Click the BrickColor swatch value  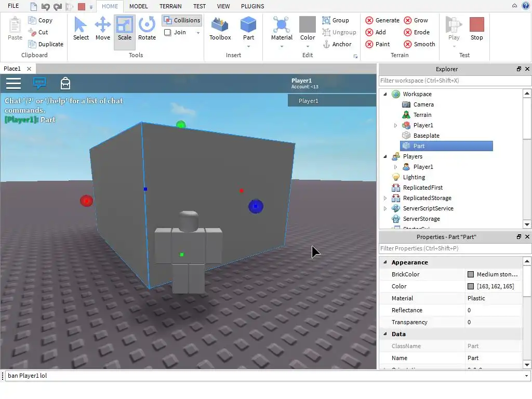click(470, 274)
